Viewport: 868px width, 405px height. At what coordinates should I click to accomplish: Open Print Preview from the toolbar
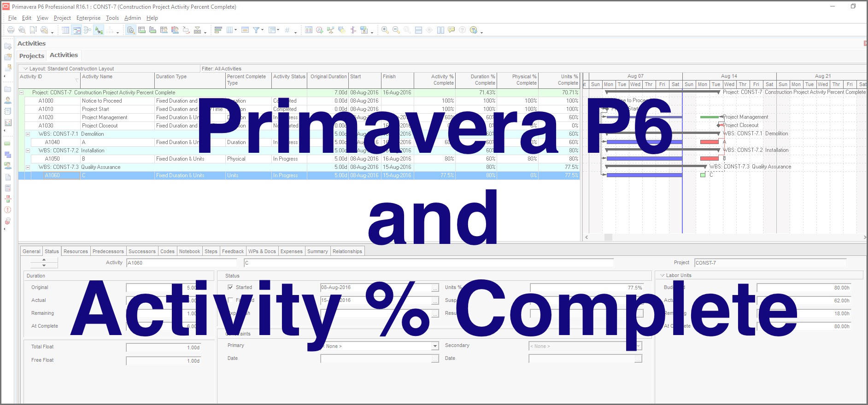point(22,30)
